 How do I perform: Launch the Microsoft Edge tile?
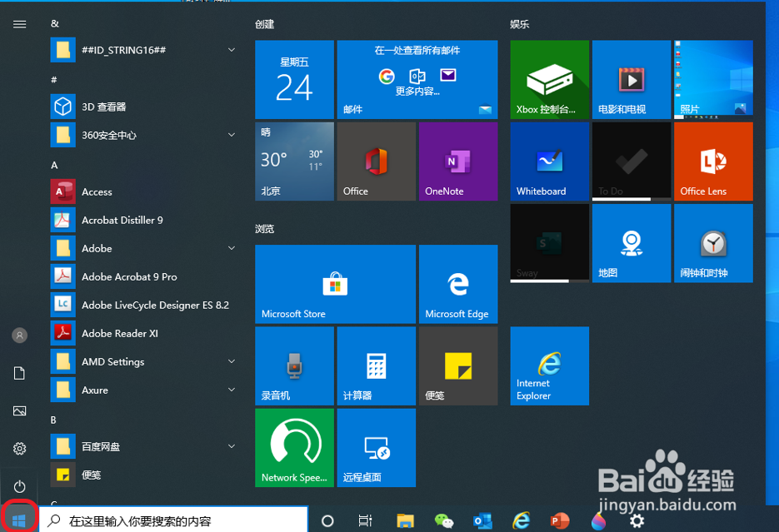(458, 284)
